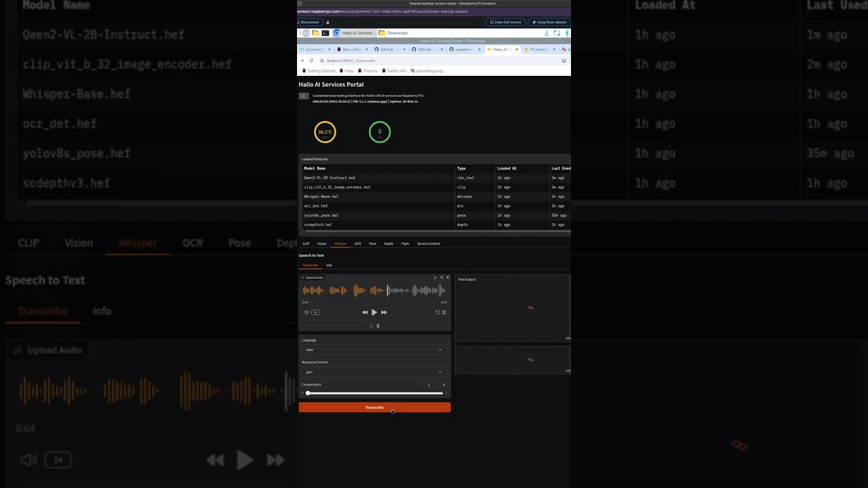Click the fast-forward icon in audio player
Image resolution: width=868 pixels, height=488 pixels.
click(384, 312)
